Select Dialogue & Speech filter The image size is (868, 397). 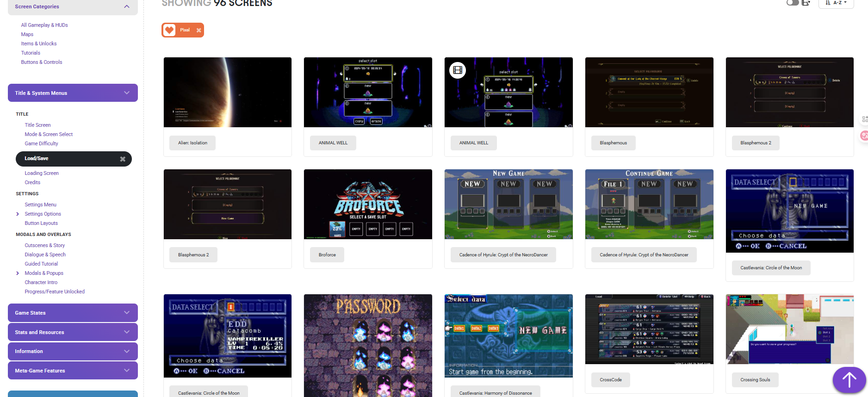tap(45, 254)
